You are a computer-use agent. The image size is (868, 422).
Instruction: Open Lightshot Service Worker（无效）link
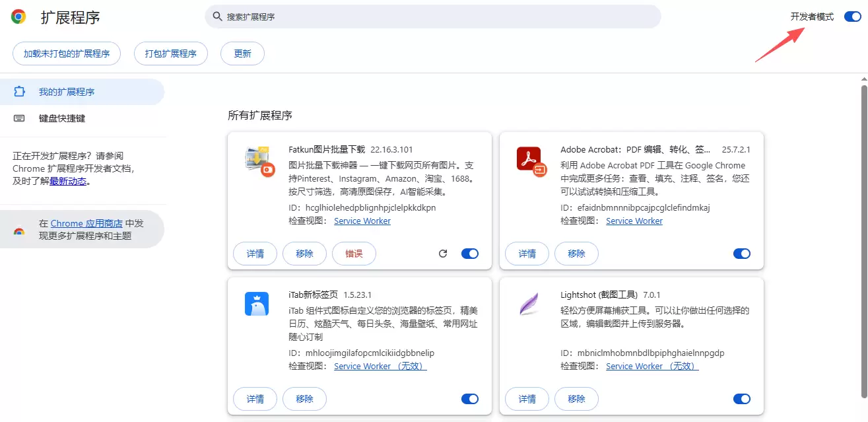click(652, 367)
